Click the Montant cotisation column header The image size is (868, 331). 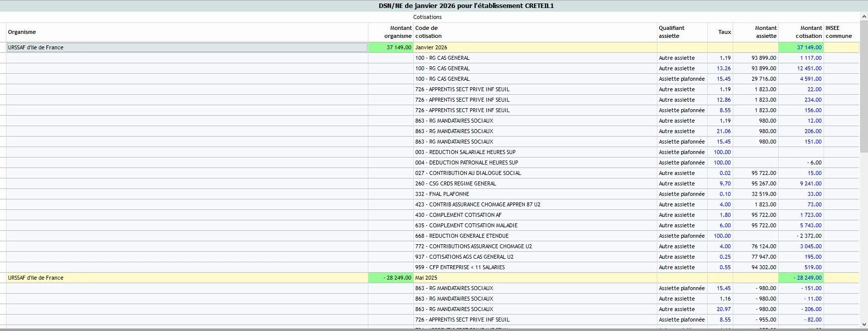(x=801, y=32)
